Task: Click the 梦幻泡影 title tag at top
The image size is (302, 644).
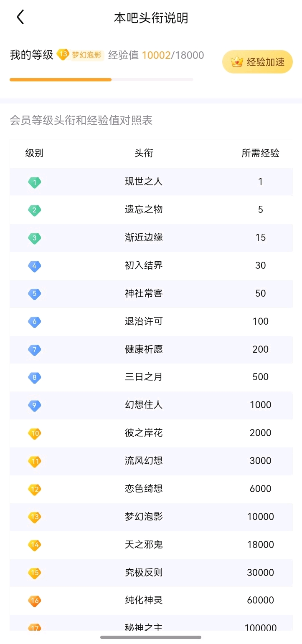Action: tap(87, 55)
